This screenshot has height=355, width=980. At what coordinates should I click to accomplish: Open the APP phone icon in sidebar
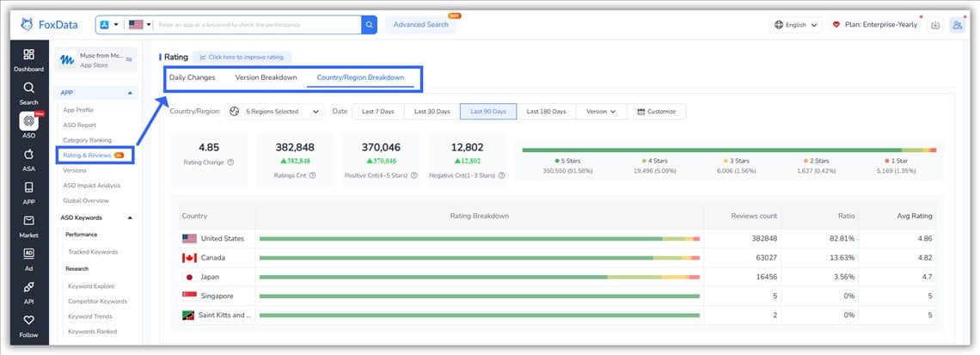28,187
